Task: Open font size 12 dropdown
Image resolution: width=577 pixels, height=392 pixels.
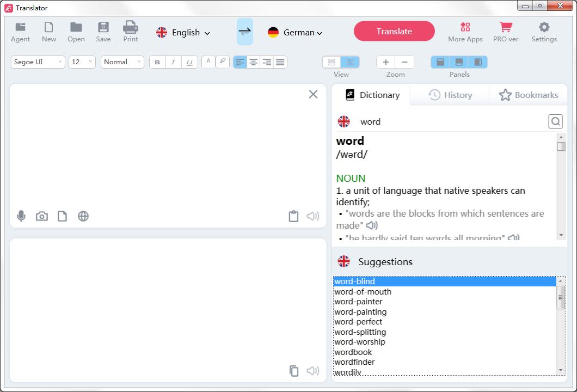Action: pos(82,62)
